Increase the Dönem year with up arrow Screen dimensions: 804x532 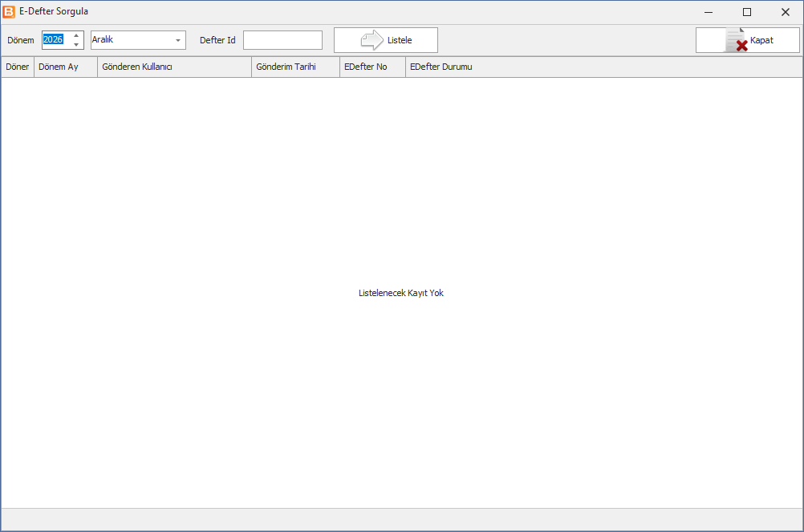76,35
